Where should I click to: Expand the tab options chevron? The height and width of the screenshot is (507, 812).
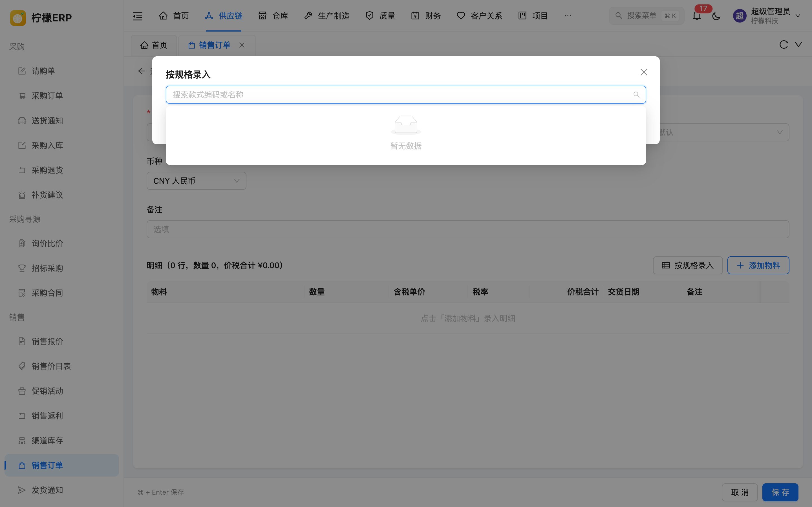(x=798, y=45)
